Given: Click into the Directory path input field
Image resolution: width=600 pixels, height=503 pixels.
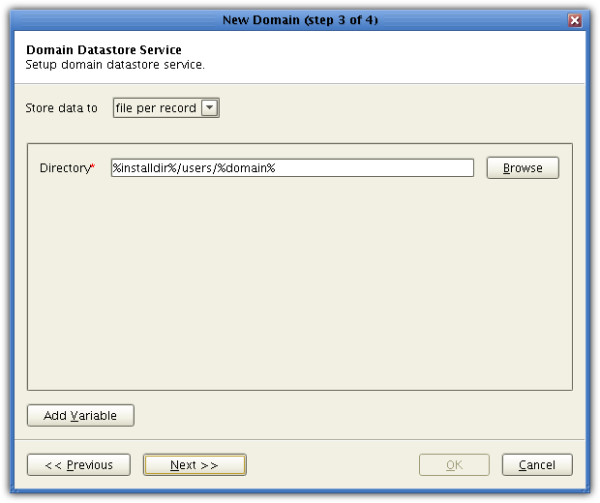Looking at the screenshot, I should (292, 168).
